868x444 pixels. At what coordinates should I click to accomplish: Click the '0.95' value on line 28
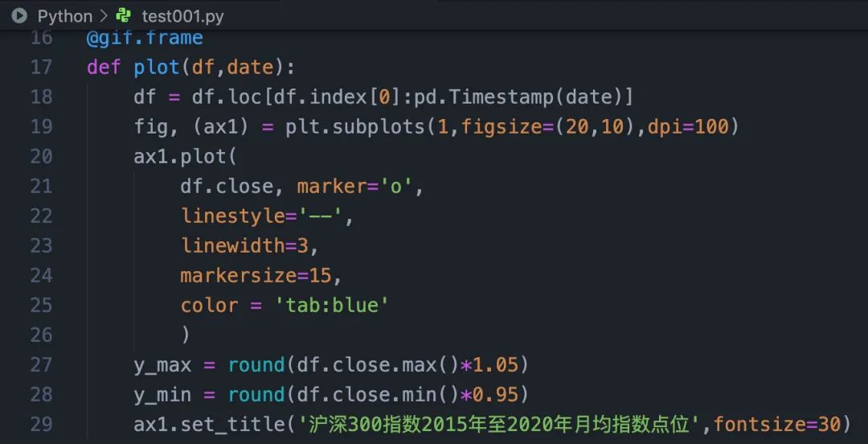(496, 395)
